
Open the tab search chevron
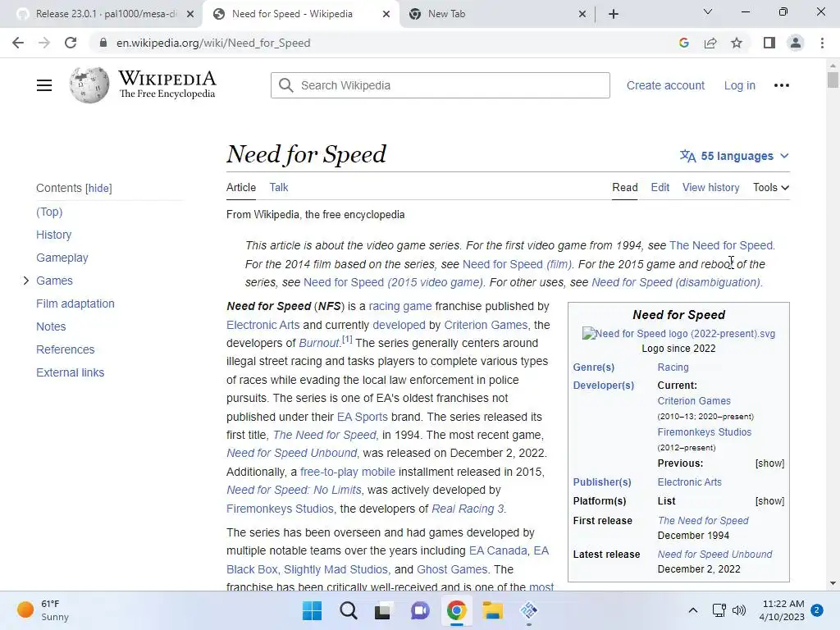(708, 11)
